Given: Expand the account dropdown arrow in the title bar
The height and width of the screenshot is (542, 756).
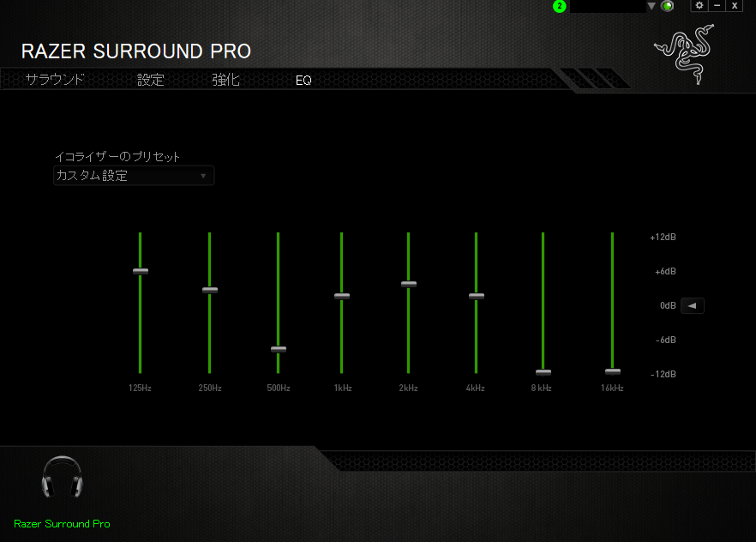Looking at the screenshot, I should click(651, 6).
